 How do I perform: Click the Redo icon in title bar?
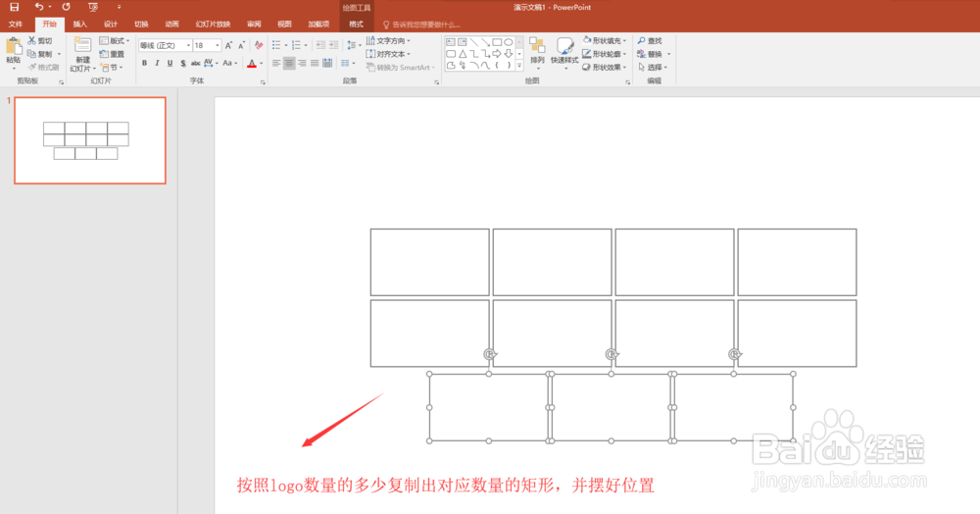67,7
